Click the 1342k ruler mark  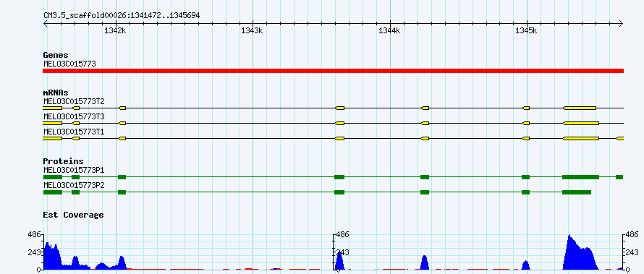[115, 31]
